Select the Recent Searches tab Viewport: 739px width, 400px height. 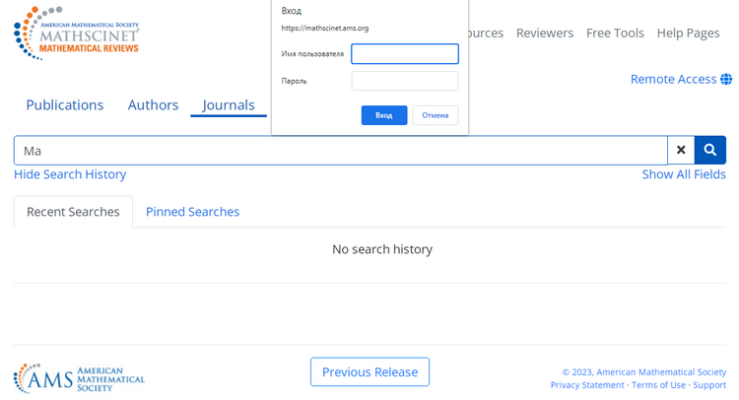click(x=73, y=212)
